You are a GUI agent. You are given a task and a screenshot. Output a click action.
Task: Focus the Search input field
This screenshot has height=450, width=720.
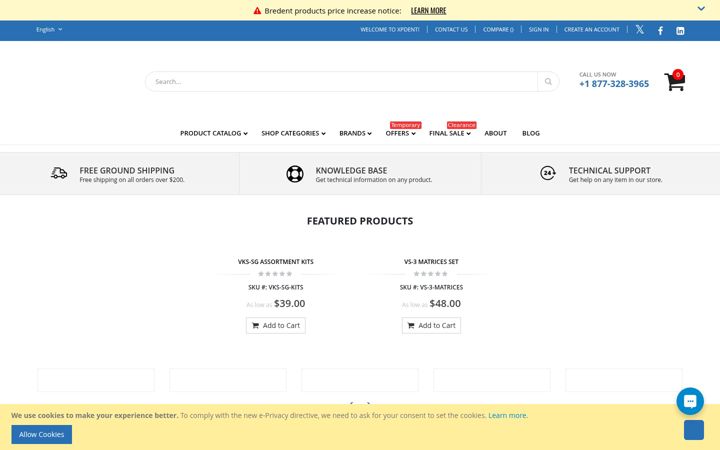click(342, 81)
